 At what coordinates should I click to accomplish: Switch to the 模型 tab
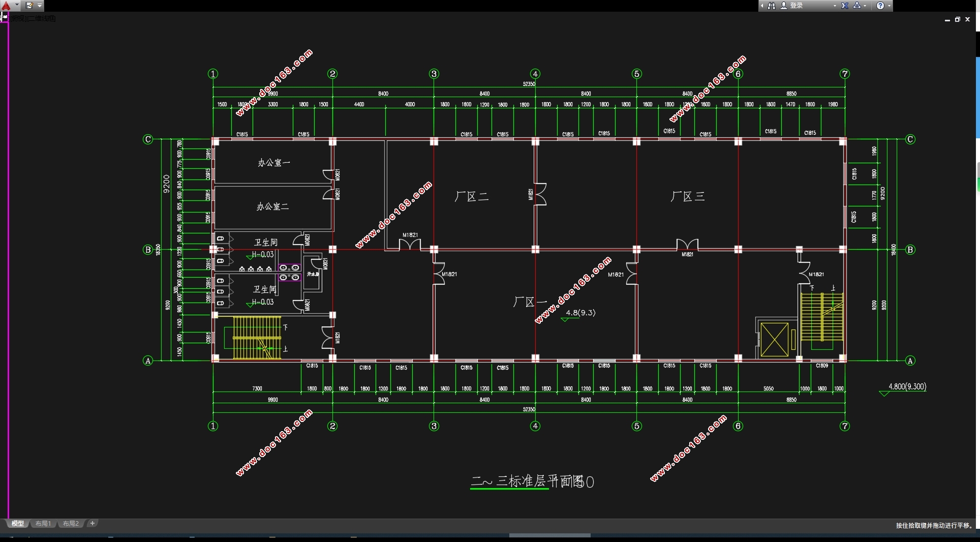18,523
